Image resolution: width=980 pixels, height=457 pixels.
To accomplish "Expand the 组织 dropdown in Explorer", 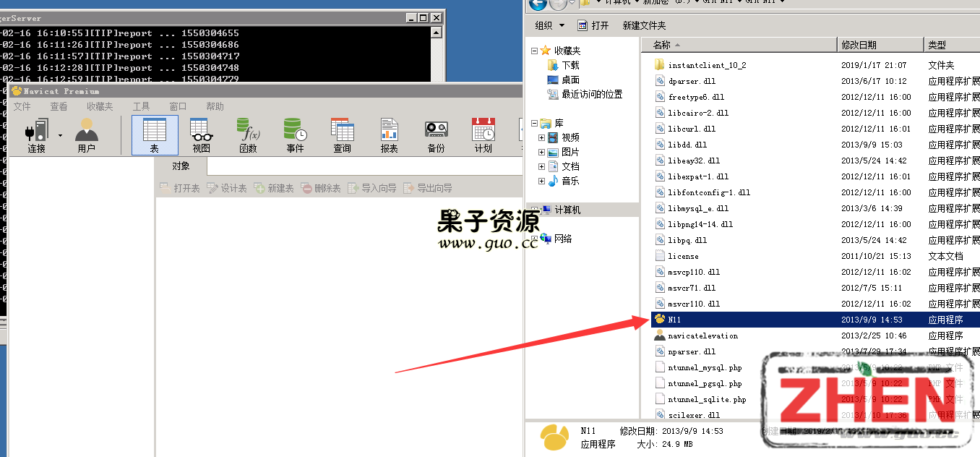I will (x=550, y=25).
